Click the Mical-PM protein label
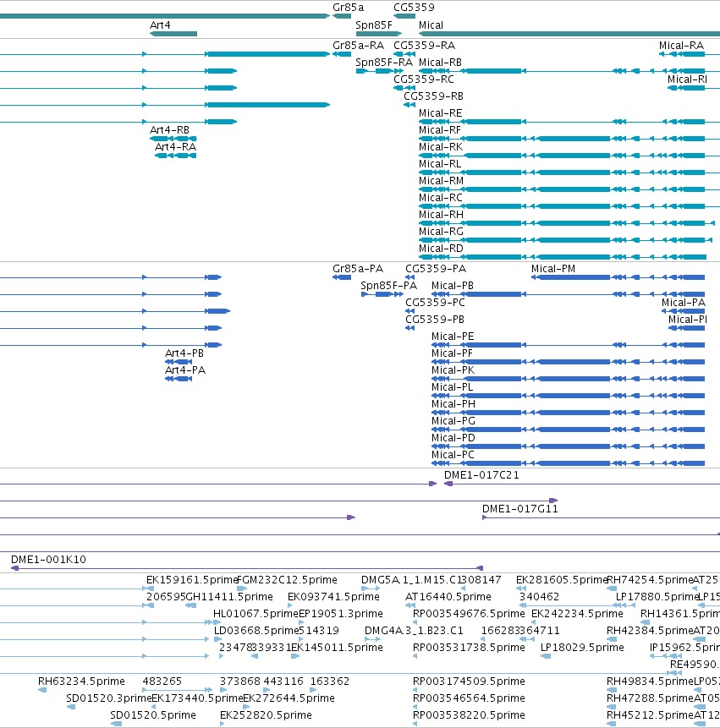The width and height of the screenshot is (720, 728). pos(553,269)
